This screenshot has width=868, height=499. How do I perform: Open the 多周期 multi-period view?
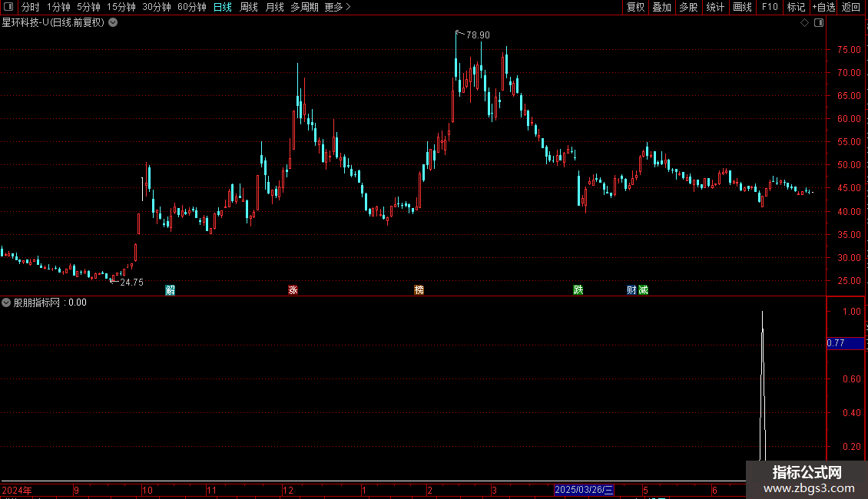[x=304, y=7]
